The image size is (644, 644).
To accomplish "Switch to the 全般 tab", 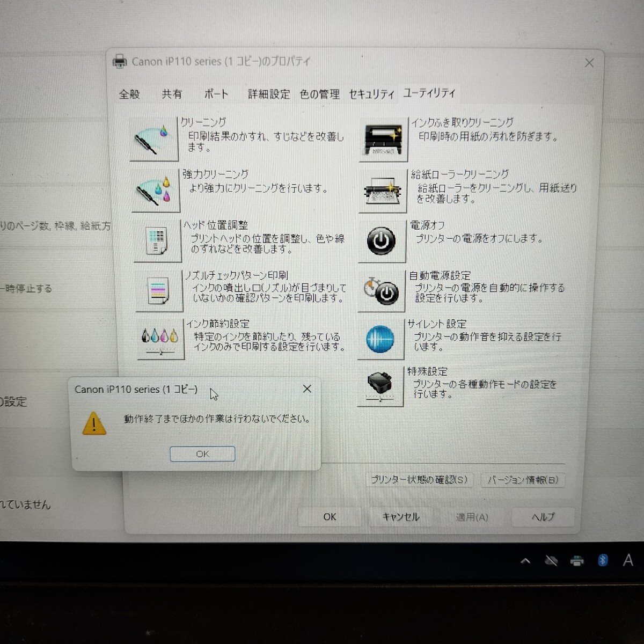I will click(129, 94).
